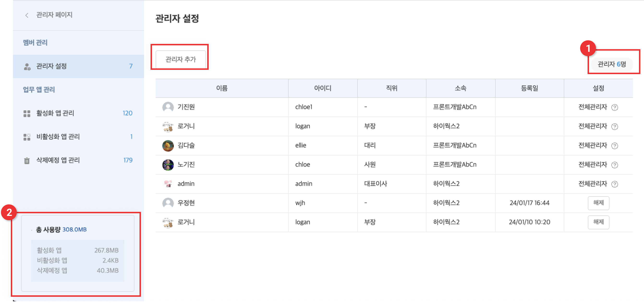Image resolution: width=644 pixels, height=303 pixels.
Task: Click the 관리자 설정 person-gear icon
Action: [x=27, y=66]
